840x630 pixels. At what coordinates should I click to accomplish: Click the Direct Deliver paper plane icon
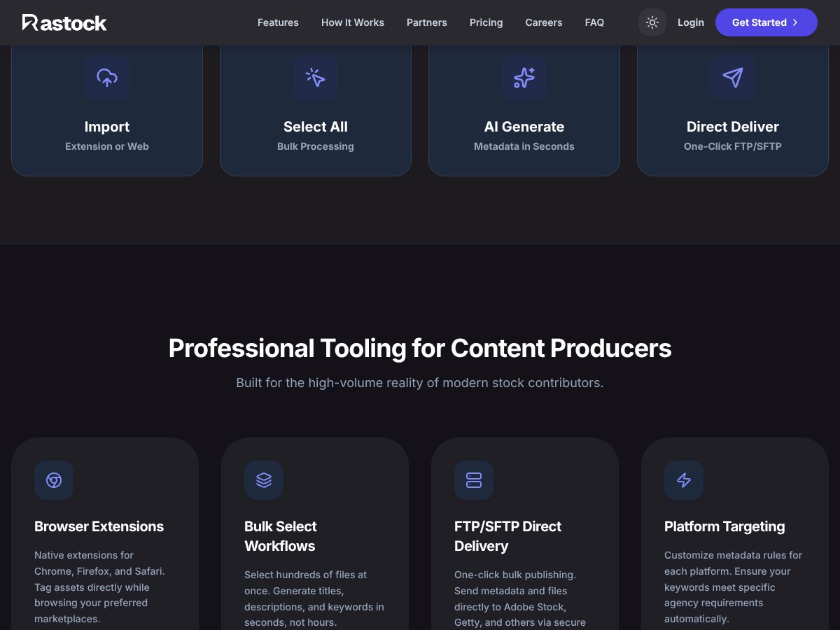tap(733, 77)
